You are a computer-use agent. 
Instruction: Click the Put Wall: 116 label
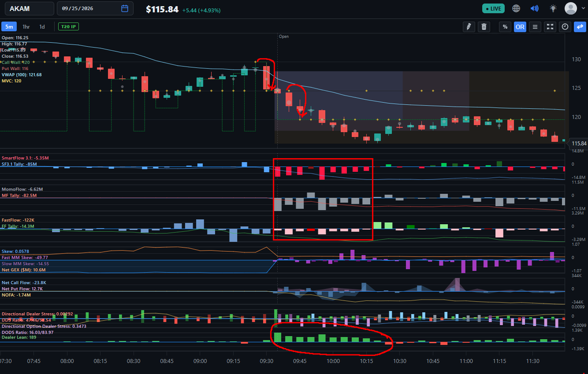point(15,69)
